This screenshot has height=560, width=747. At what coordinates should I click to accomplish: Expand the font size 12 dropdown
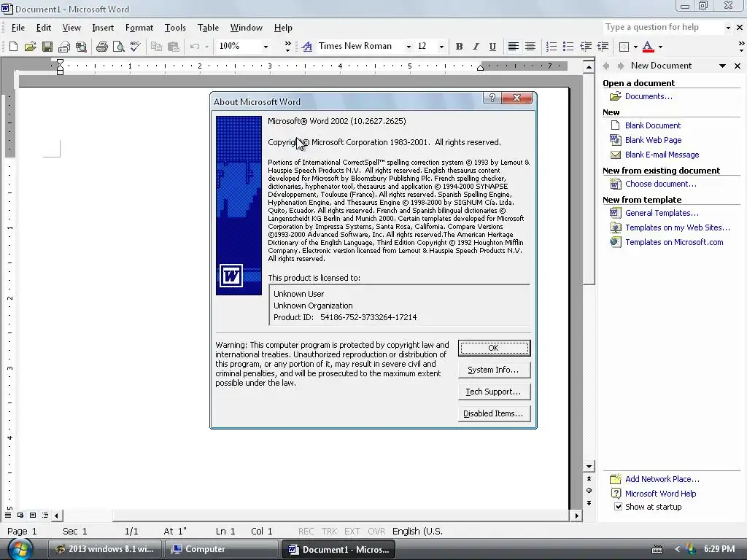(x=441, y=47)
